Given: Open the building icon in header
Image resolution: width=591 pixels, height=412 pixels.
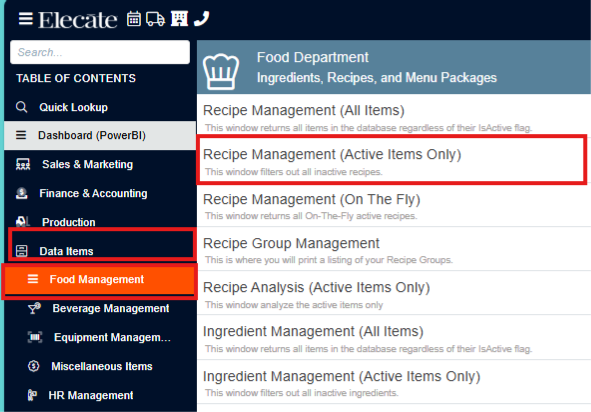Looking at the screenshot, I should click(179, 18).
